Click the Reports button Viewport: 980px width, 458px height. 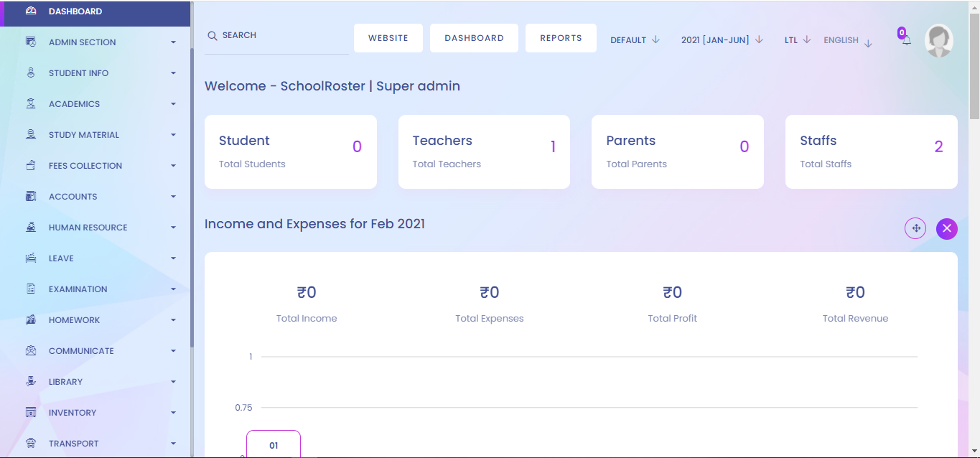click(561, 38)
